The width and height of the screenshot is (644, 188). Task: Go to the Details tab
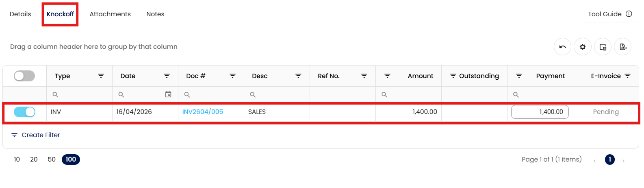coord(20,14)
